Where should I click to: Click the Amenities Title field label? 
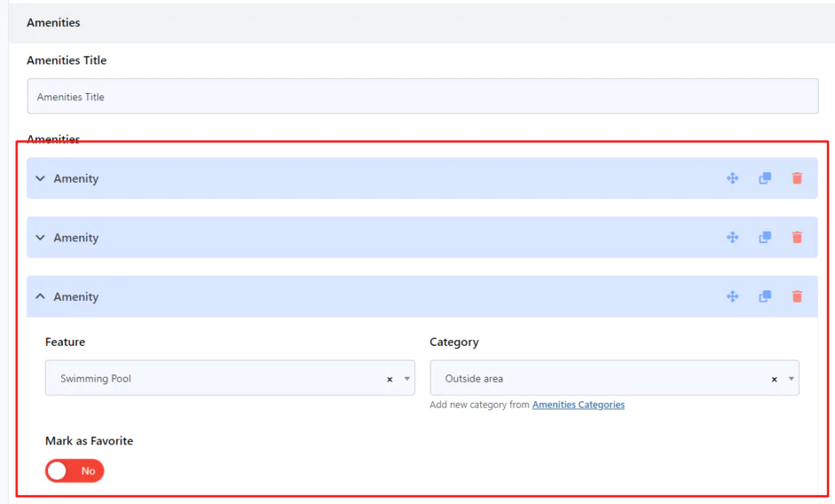pos(67,60)
